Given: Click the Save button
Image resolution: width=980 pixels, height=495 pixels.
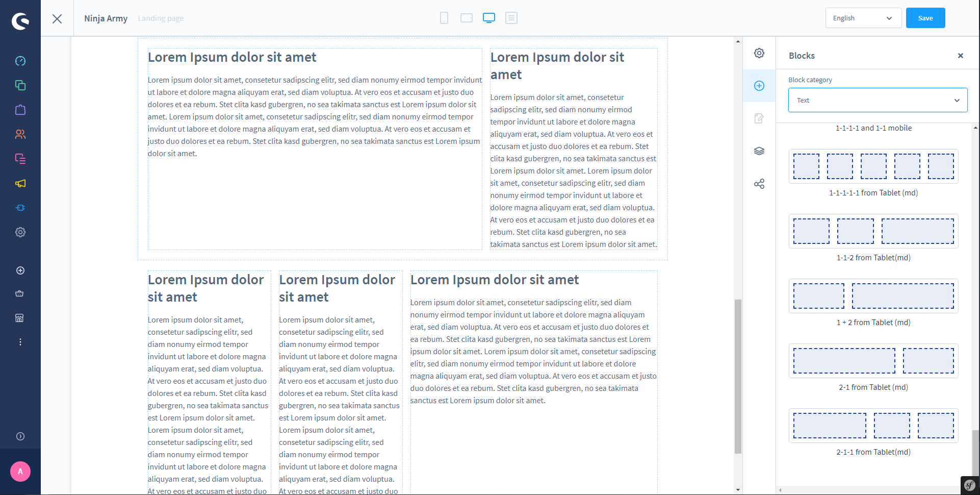Looking at the screenshot, I should click(925, 18).
